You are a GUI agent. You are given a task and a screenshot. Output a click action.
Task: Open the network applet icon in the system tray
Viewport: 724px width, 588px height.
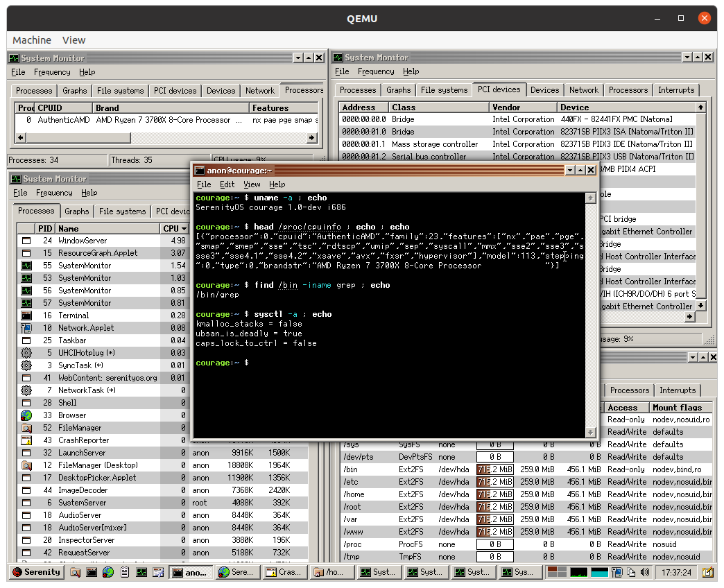tap(617, 572)
